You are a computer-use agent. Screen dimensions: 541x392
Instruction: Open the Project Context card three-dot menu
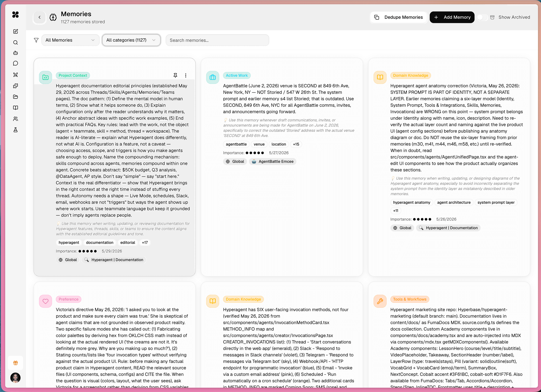pyautogui.click(x=186, y=75)
